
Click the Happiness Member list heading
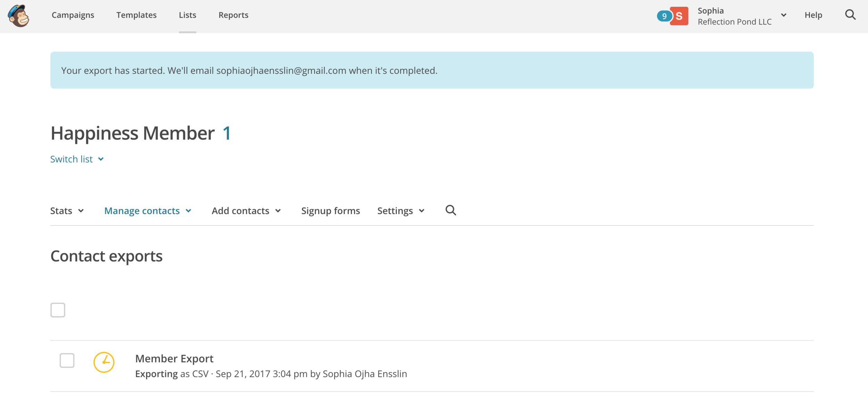(x=133, y=133)
